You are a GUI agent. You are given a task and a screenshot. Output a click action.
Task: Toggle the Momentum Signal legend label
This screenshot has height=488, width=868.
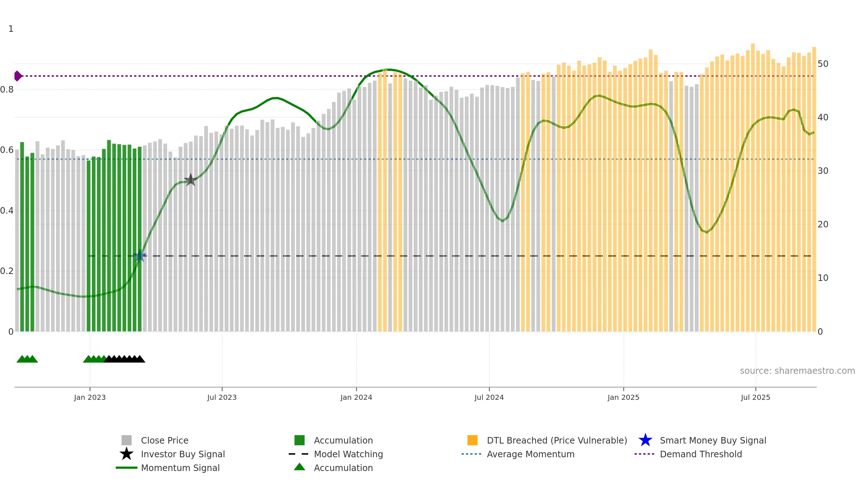click(x=180, y=468)
